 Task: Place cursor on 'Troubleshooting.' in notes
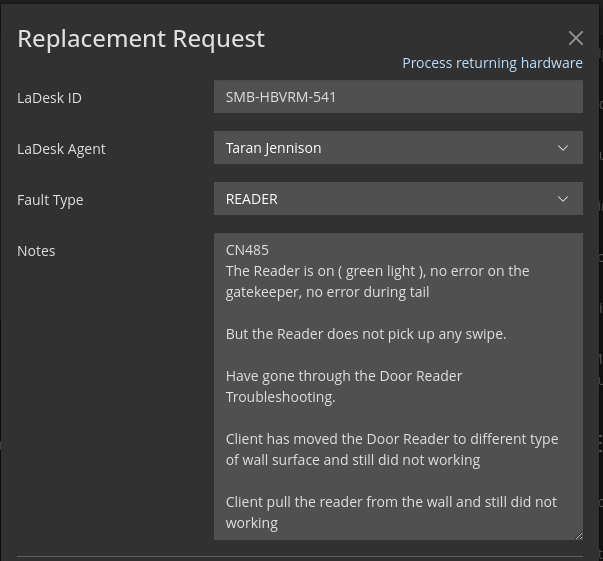280,397
